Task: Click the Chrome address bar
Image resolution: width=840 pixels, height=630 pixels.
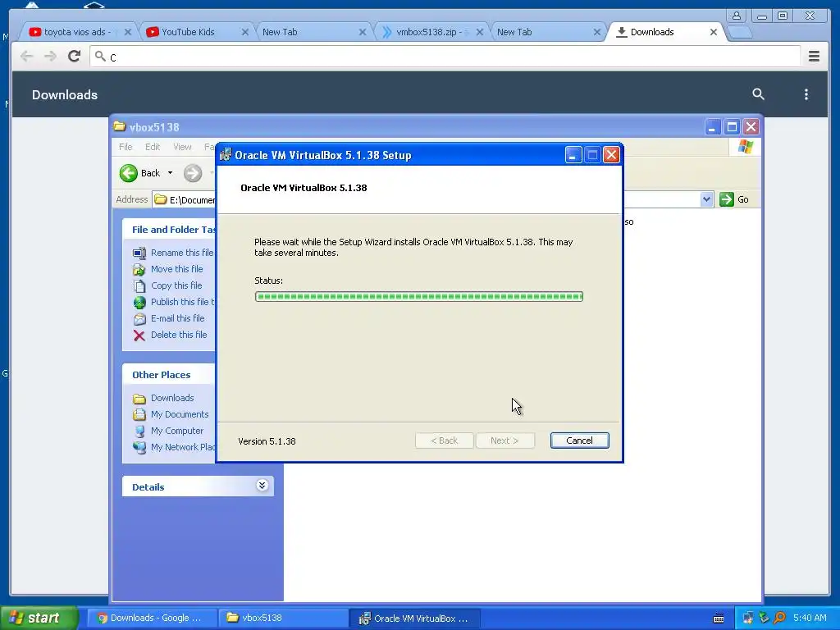Action: pyautogui.click(x=445, y=57)
